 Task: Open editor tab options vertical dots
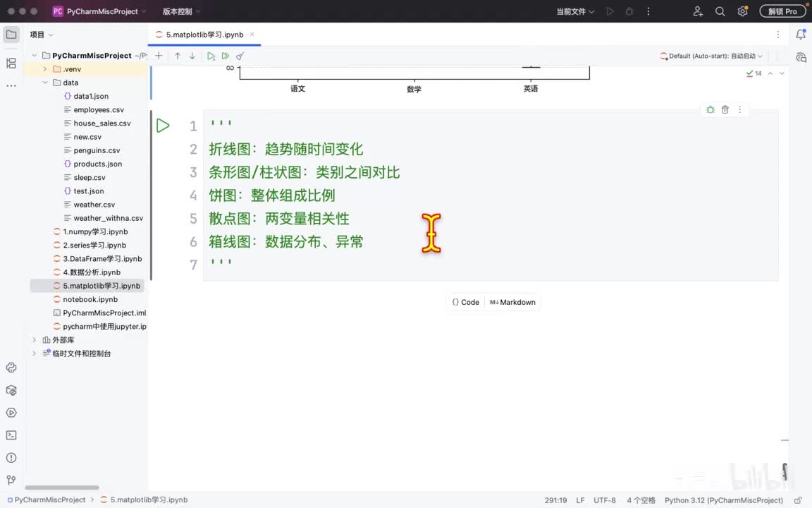coord(778,35)
